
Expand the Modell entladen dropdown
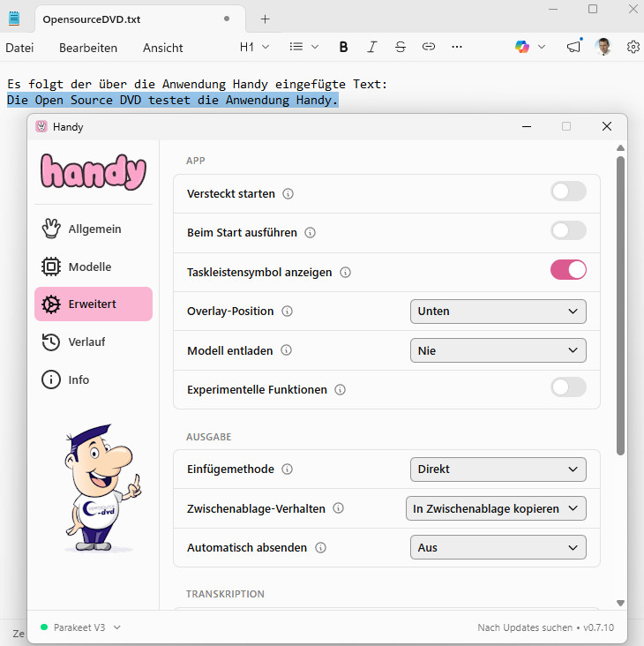click(498, 350)
